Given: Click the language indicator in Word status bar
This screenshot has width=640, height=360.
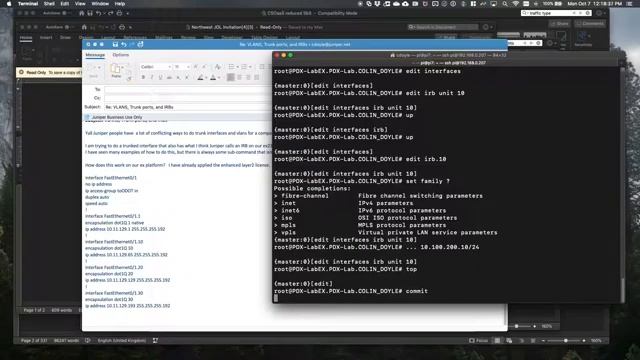Looking at the screenshot, I should tap(122, 340).
